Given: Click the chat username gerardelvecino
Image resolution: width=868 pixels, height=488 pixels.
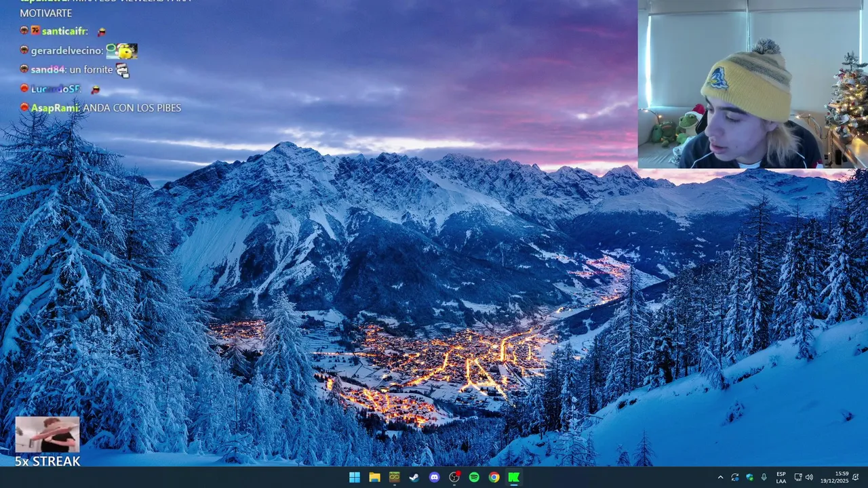Looking at the screenshot, I should (67, 51).
